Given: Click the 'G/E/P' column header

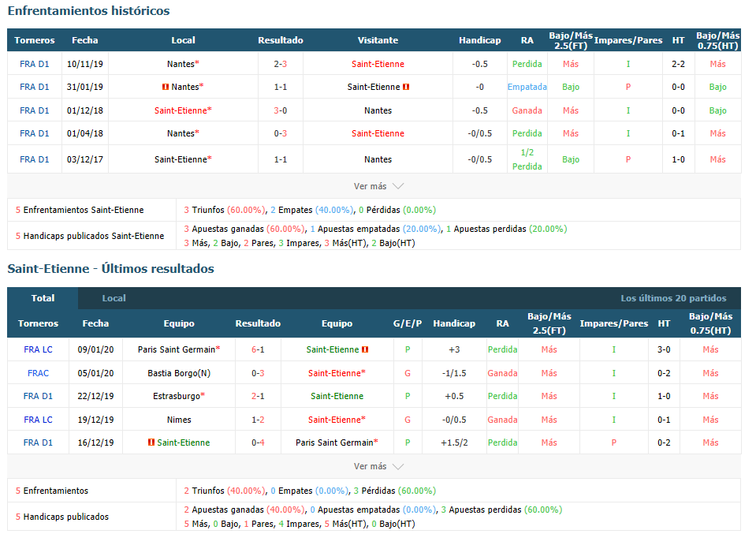Looking at the screenshot, I should click(408, 323).
